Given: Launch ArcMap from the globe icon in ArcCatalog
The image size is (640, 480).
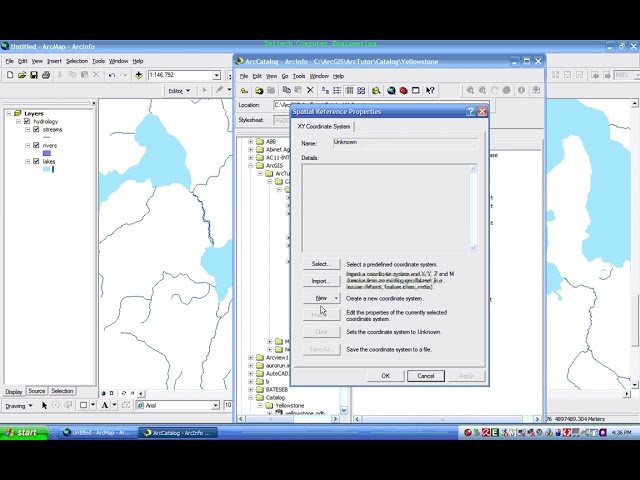Looking at the screenshot, I should (391, 91).
